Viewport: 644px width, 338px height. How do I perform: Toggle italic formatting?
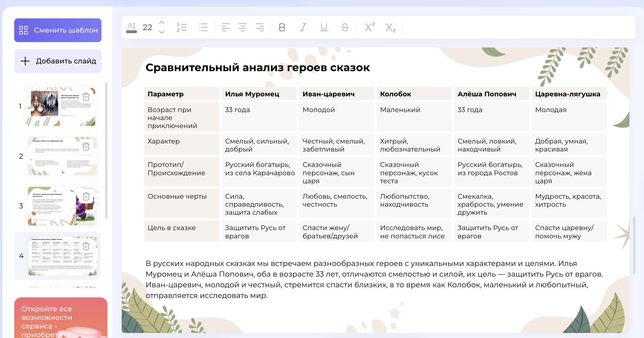(303, 27)
